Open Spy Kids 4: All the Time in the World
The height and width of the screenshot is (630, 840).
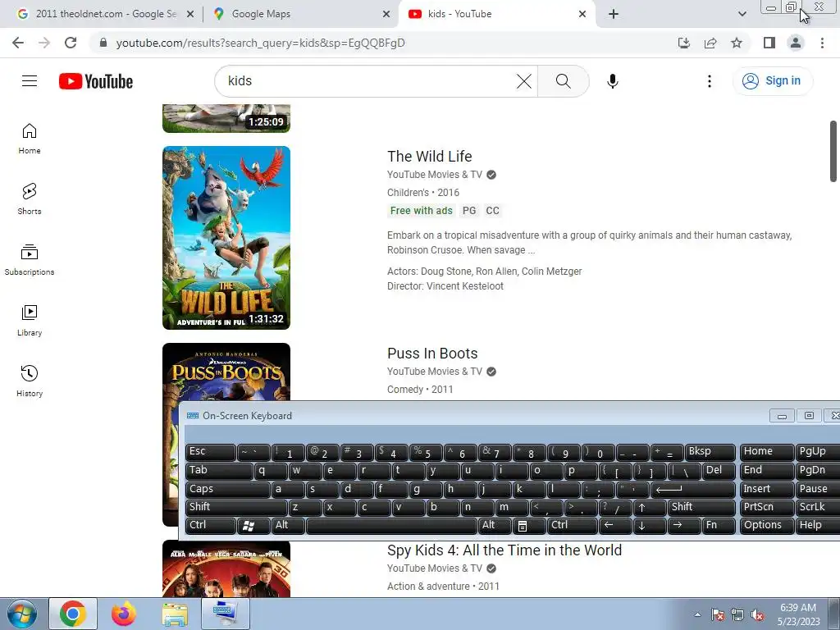coord(504,550)
